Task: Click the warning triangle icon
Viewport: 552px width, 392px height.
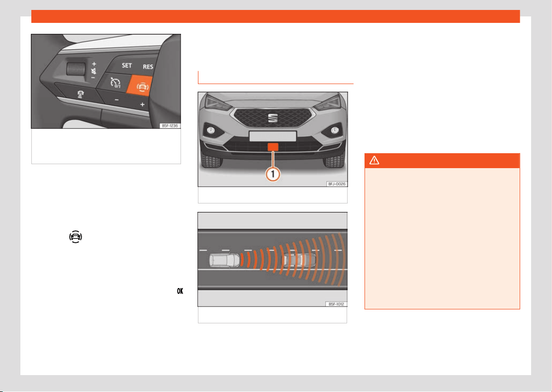Action: tap(374, 161)
